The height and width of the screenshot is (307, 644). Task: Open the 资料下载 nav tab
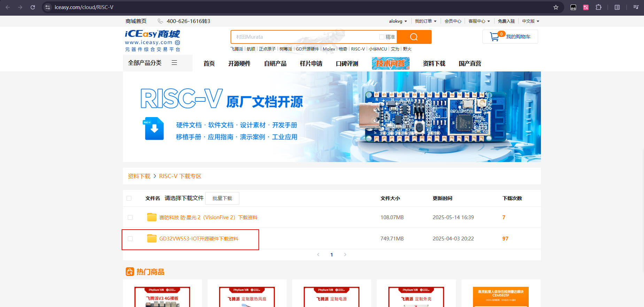click(434, 63)
